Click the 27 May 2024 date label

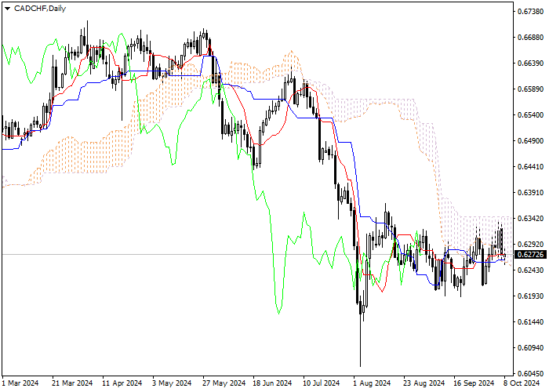[x=224, y=383]
